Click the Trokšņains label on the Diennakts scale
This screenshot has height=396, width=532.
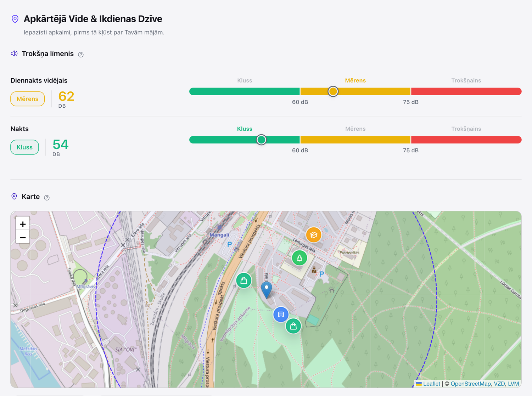(466, 80)
